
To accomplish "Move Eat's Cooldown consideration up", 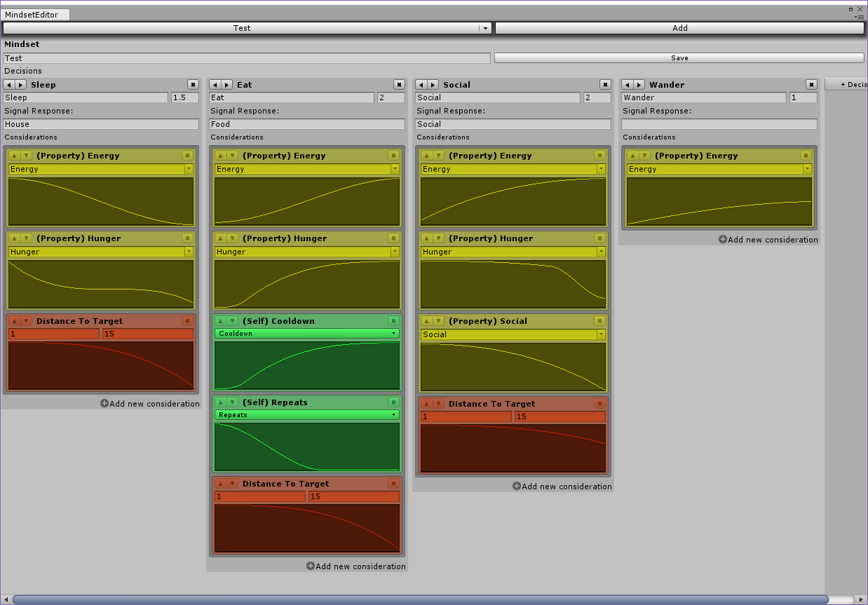I will coord(220,321).
